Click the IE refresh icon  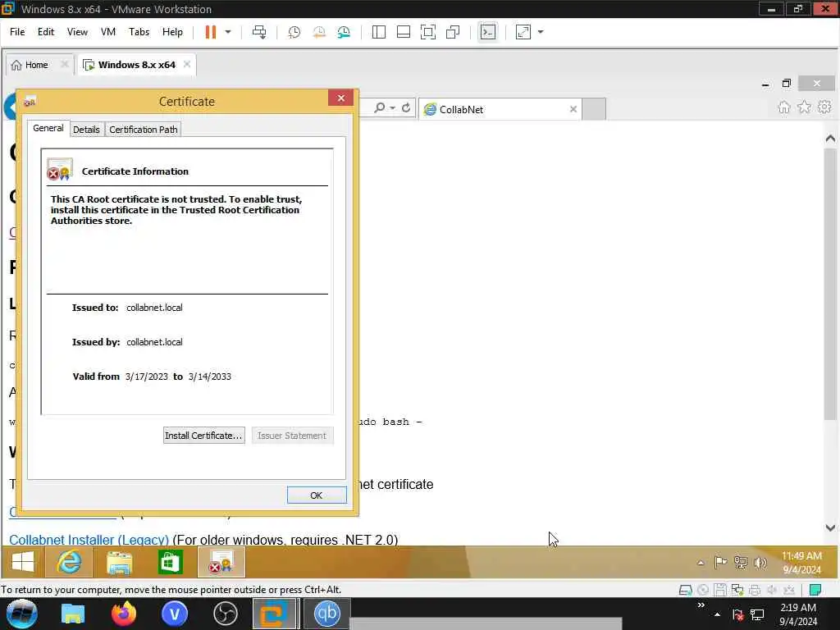click(406, 108)
